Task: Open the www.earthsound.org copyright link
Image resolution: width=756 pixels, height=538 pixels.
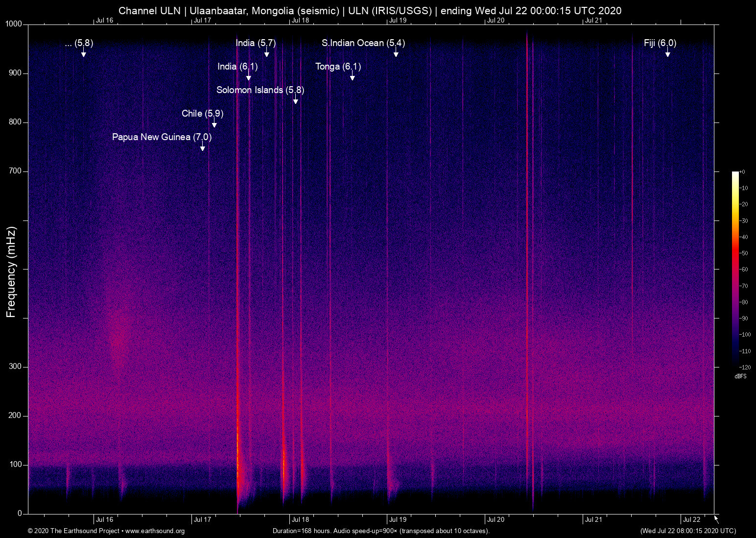Action: coord(155,531)
